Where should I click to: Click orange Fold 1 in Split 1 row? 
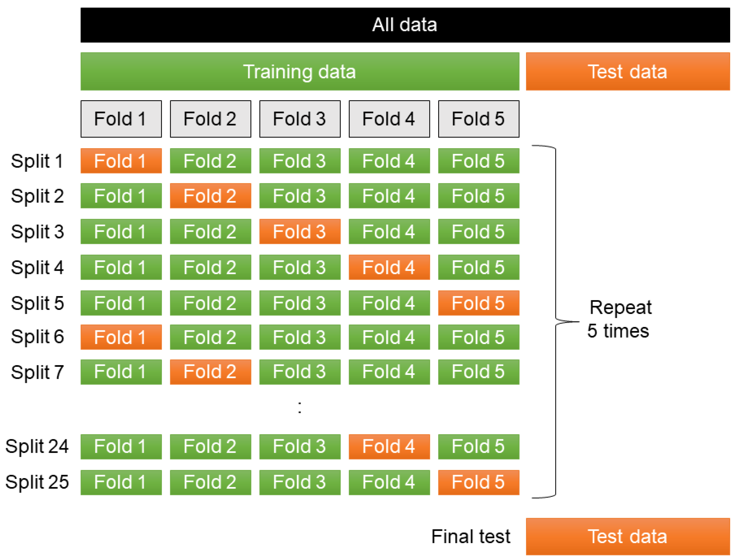point(121,161)
